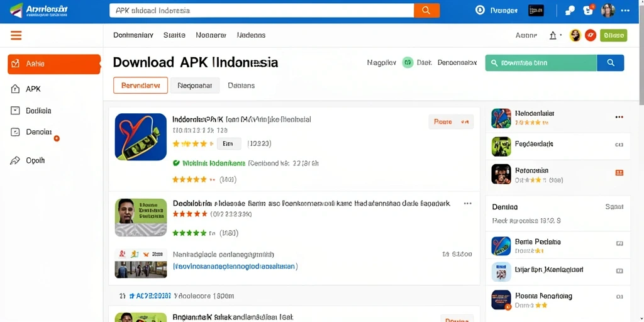Open the second app's green portrait thumbnail

(x=141, y=218)
